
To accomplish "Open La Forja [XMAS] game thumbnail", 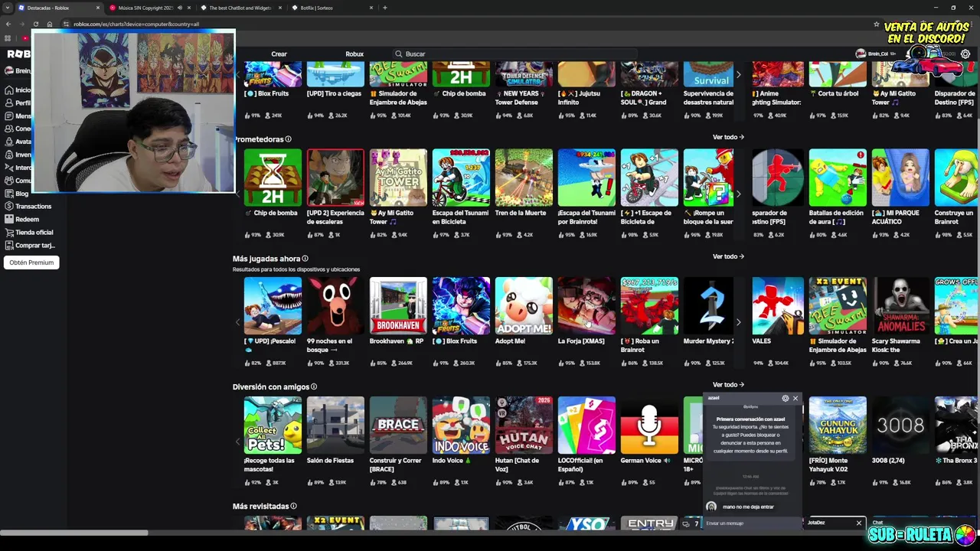I will (586, 305).
